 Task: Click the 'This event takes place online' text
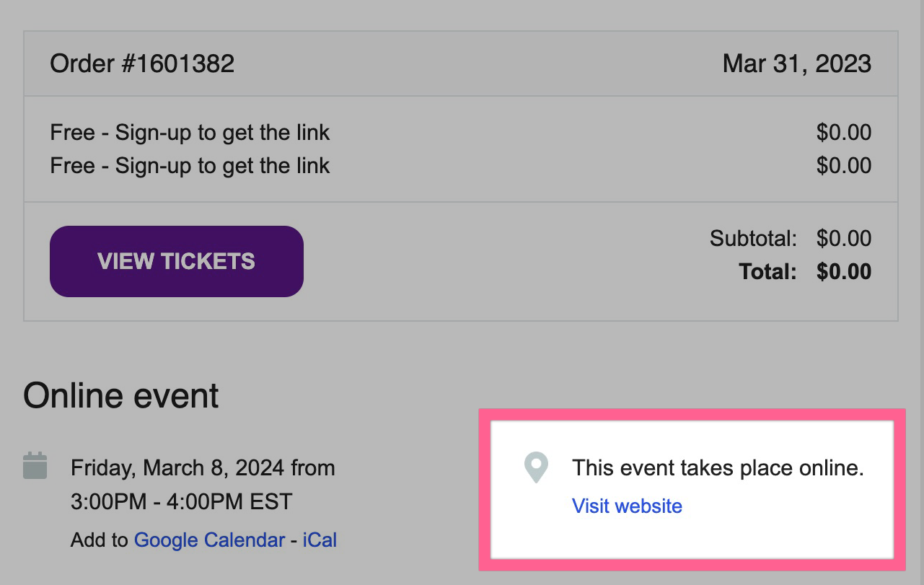[x=718, y=467]
